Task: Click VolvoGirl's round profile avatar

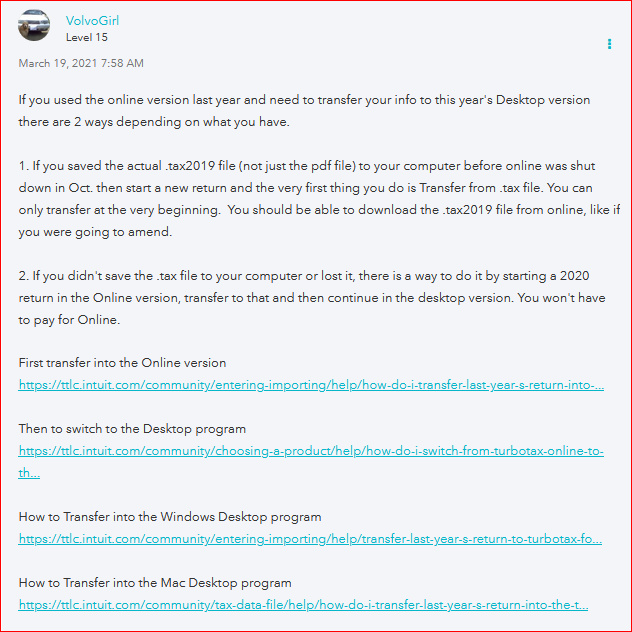Action: click(34, 25)
